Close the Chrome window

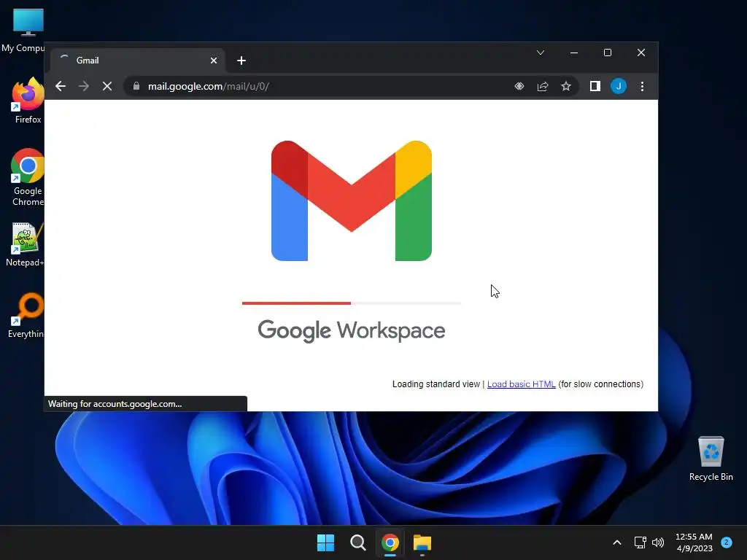(641, 52)
